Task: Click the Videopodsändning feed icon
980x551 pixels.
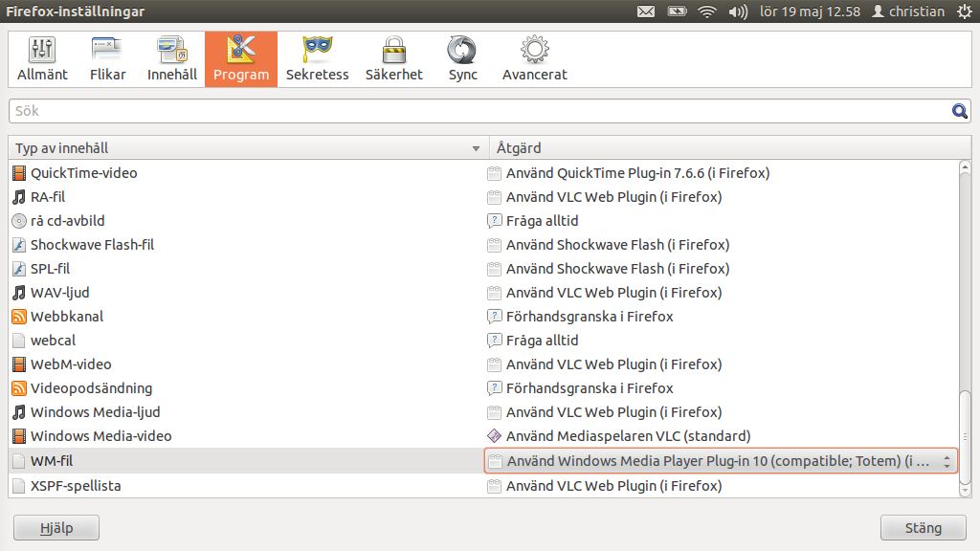Action: [x=19, y=388]
